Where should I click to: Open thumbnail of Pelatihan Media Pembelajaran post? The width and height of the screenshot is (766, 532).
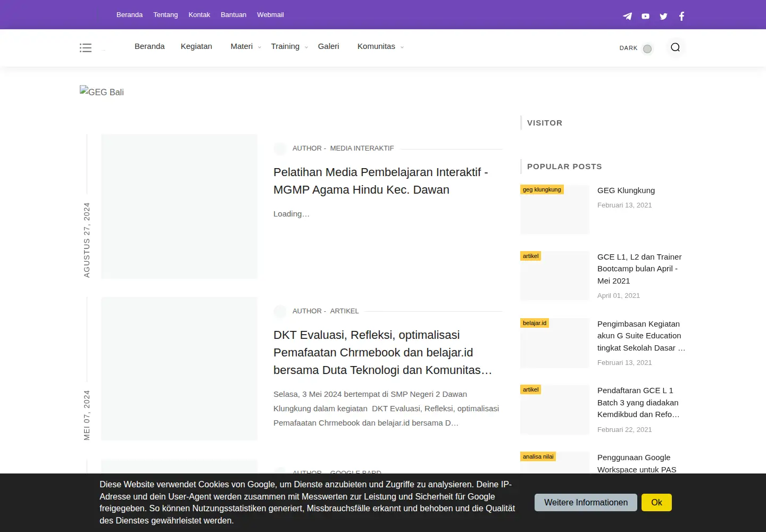point(179,206)
